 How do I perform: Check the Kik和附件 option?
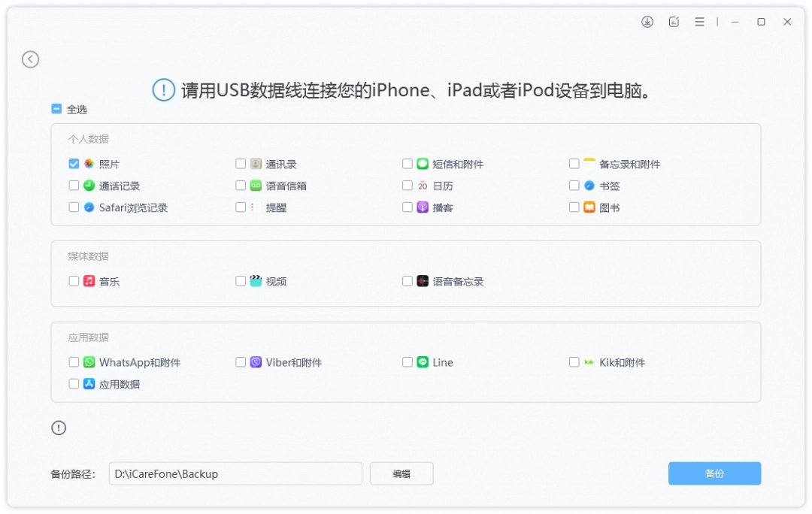(x=574, y=361)
